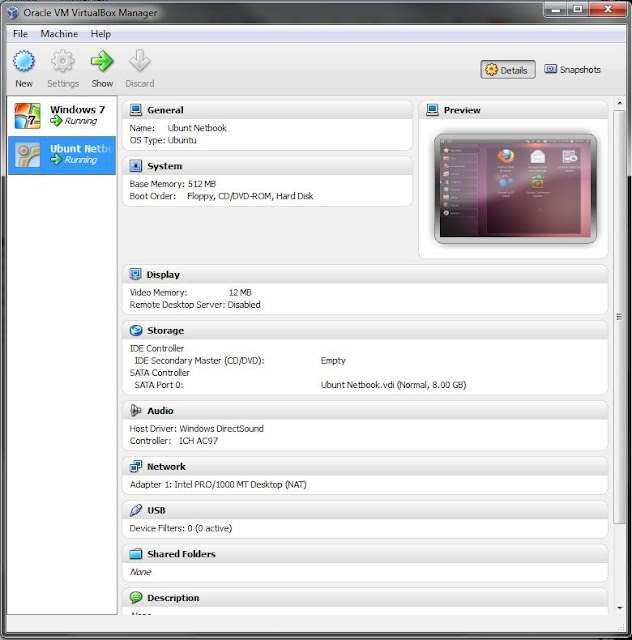The width and height of the screenshot is (632, 640).
Task: Click the Preview section monitor icon
Action: pyautogui.click(x=432, y=110)
